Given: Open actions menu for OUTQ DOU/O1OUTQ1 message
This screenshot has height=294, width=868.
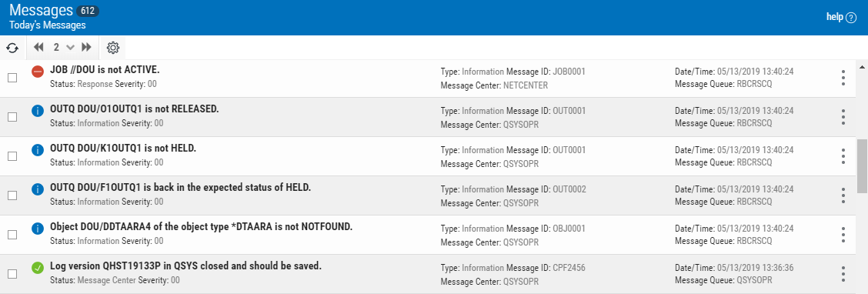Looking at the screenshot, I should (843, 117).
